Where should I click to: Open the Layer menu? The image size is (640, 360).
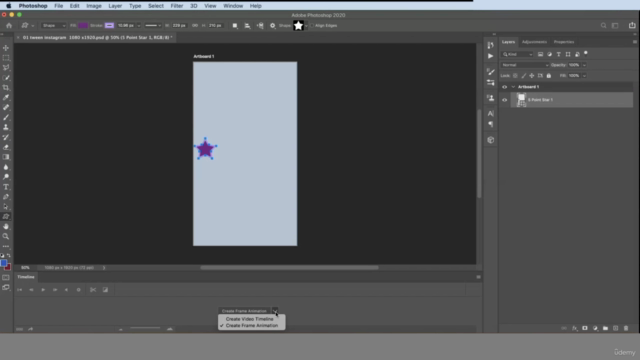[x=115, y=6]
